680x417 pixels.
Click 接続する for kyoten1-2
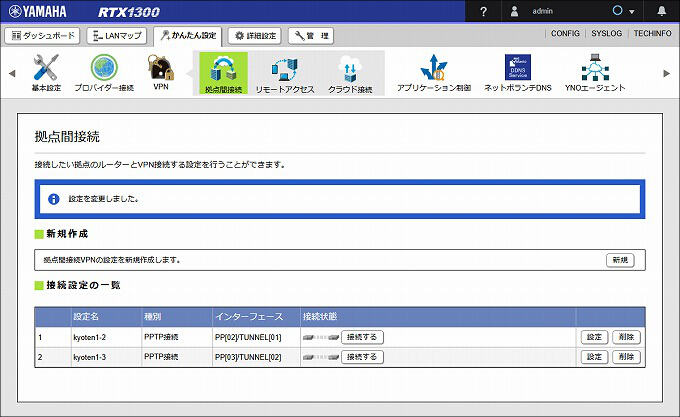362,337
